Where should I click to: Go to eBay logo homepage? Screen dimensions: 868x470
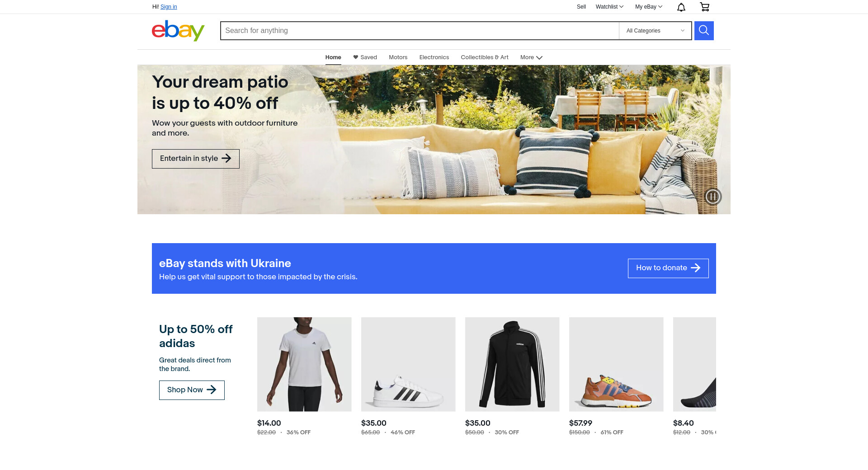tap(178, 30)
